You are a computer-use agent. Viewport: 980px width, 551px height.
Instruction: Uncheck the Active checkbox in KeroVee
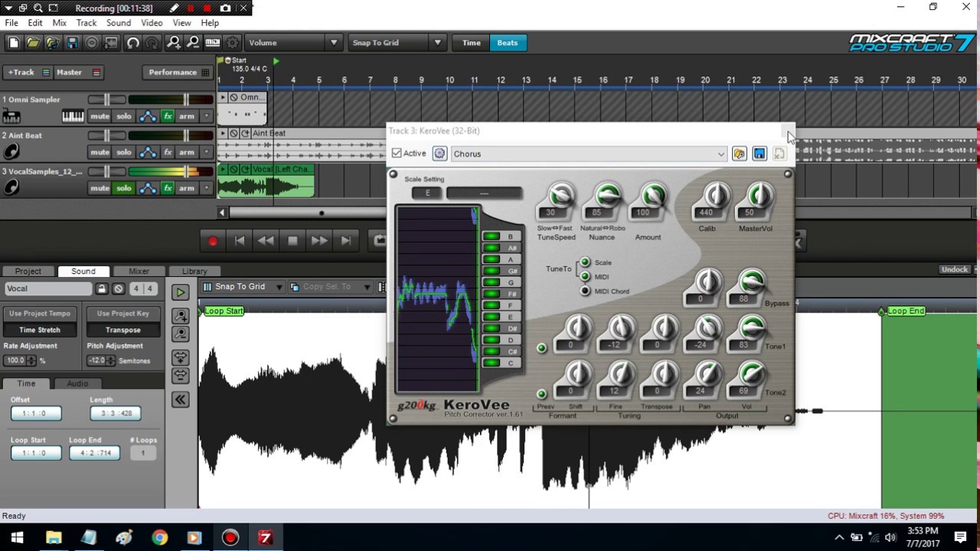coord(397,154)
